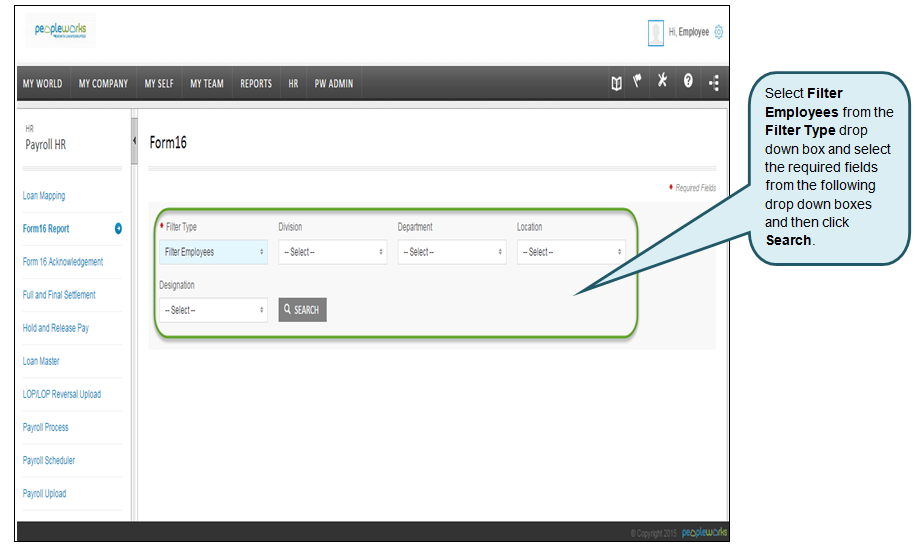915x550 pixels.
Task: Click the settings gear beside Hi, Employee
Action: [x=719, y=32]
